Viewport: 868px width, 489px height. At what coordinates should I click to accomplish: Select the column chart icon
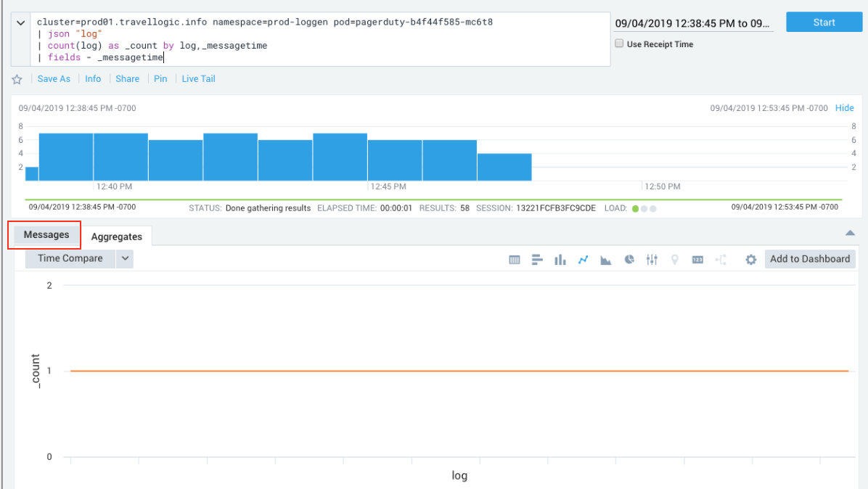(560, 260)
